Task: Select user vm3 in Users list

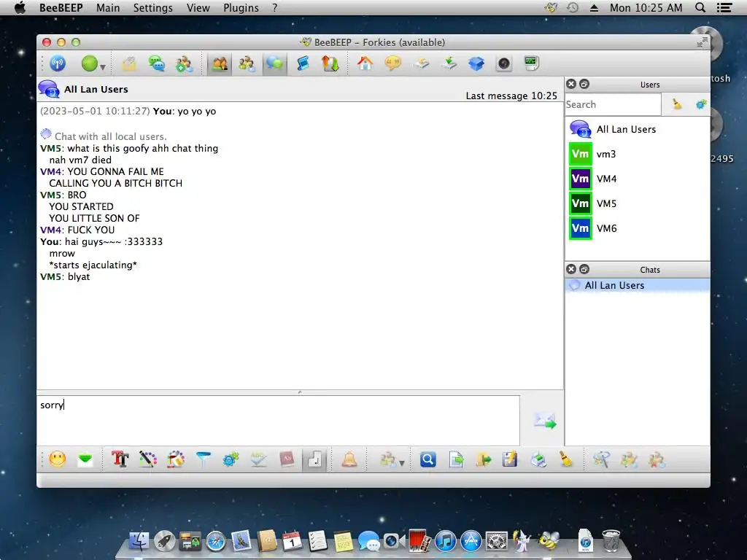Action: pos(638,154)
